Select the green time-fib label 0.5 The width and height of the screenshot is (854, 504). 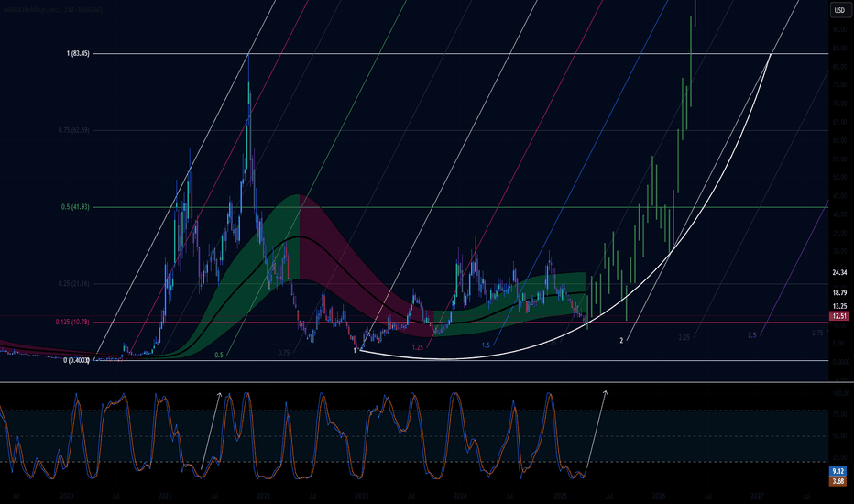click(x=218, y=355)
